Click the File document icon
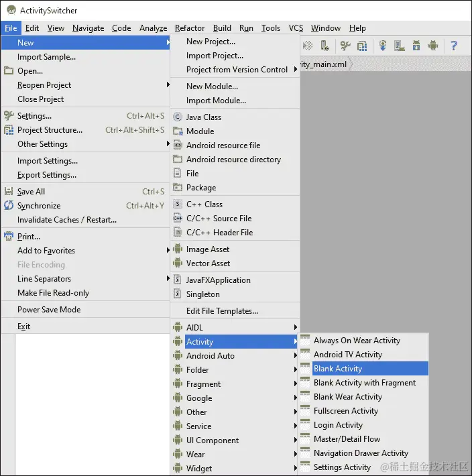 coord(177,174)
